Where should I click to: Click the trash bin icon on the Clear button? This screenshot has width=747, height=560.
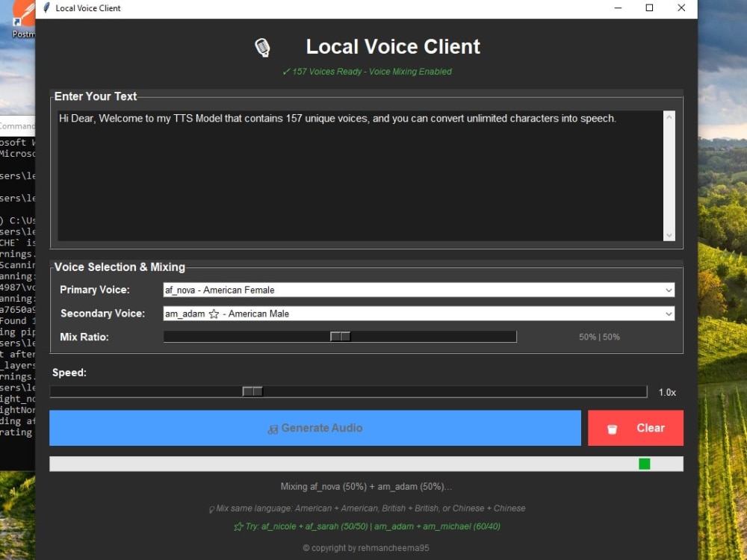(613, 429)
